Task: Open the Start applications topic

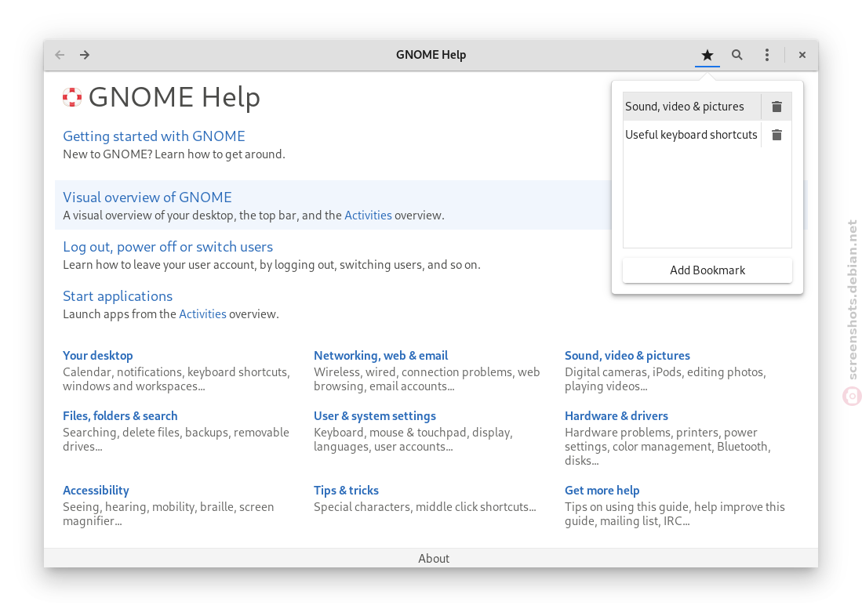Action: pyautogui.click(x=118, y=296)
